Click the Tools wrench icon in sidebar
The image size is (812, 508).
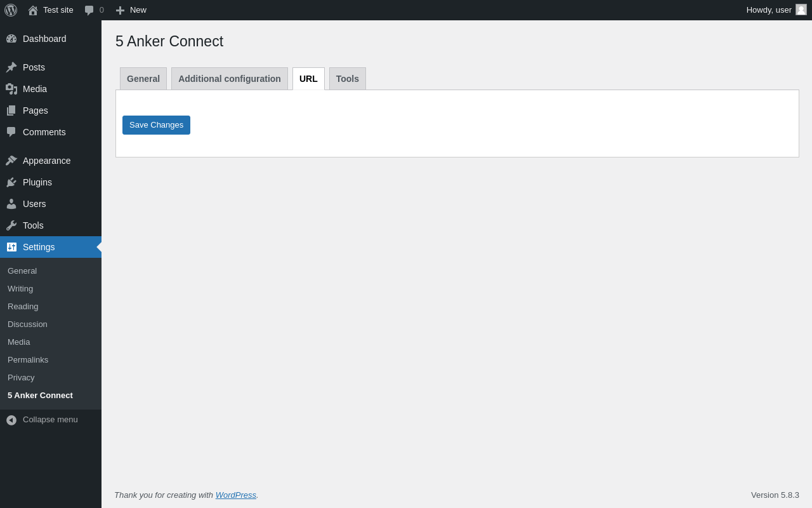(x=11, y=225)
